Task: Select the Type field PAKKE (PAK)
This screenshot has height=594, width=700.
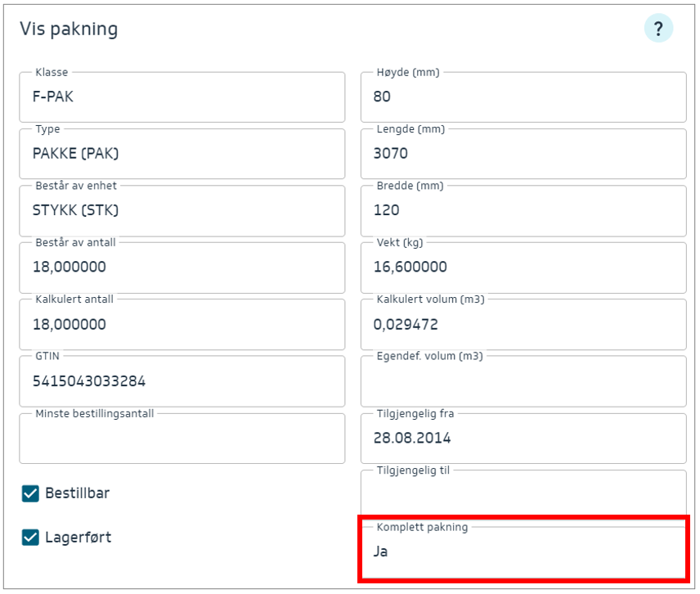Action: [x=182, y=154]
